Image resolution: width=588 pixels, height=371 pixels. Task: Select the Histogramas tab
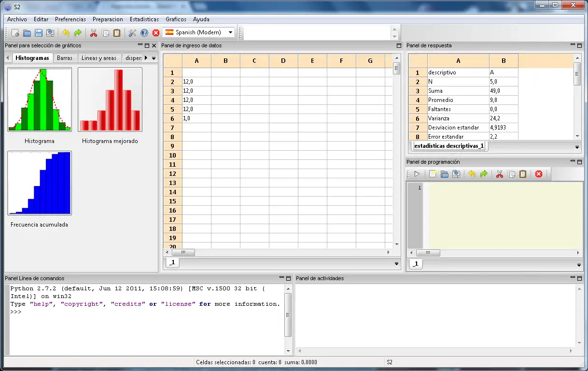pyautogui.click(x=32, y=58)
